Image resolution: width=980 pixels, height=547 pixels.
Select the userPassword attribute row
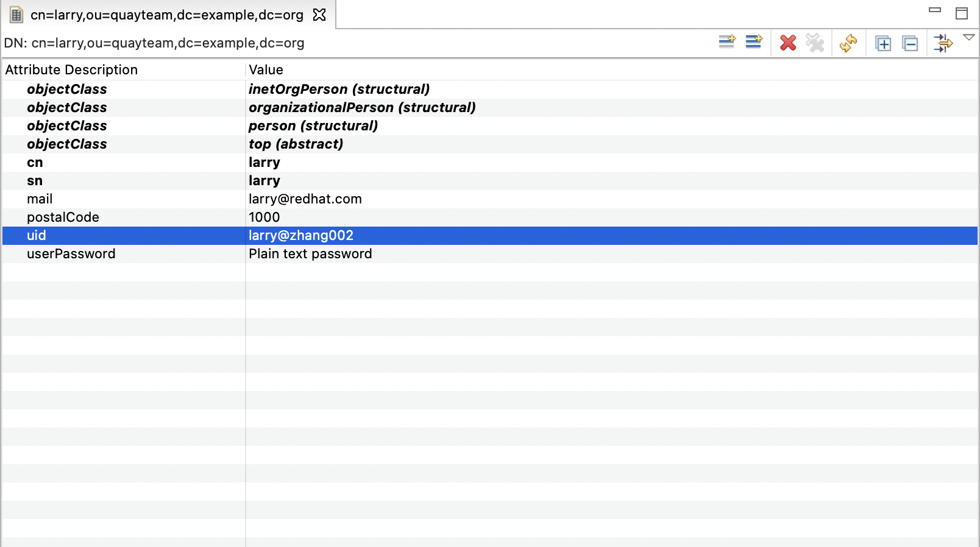71,254
